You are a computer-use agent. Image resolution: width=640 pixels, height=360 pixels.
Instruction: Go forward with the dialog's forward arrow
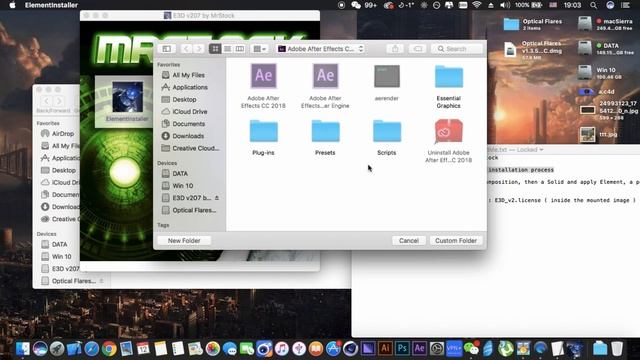(199, 49)
